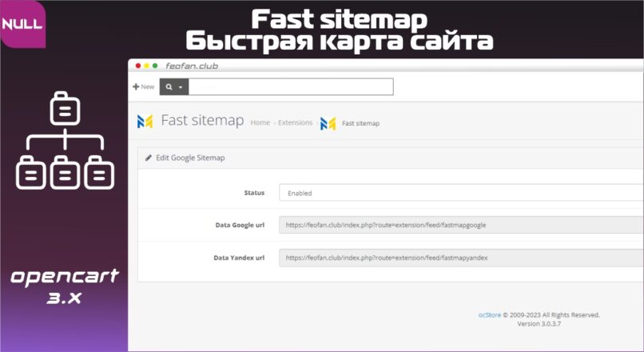Click the Data Yandex url label

tap(239, 258)
